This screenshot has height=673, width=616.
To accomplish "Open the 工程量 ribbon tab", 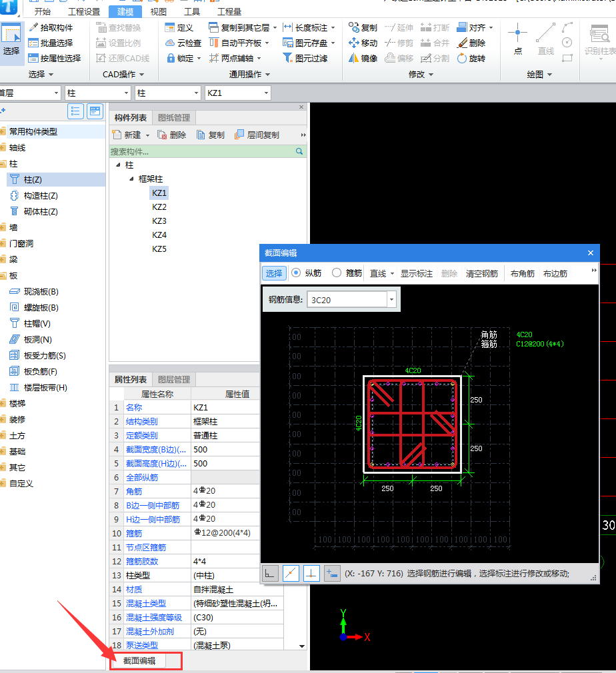I will [229, 11].
